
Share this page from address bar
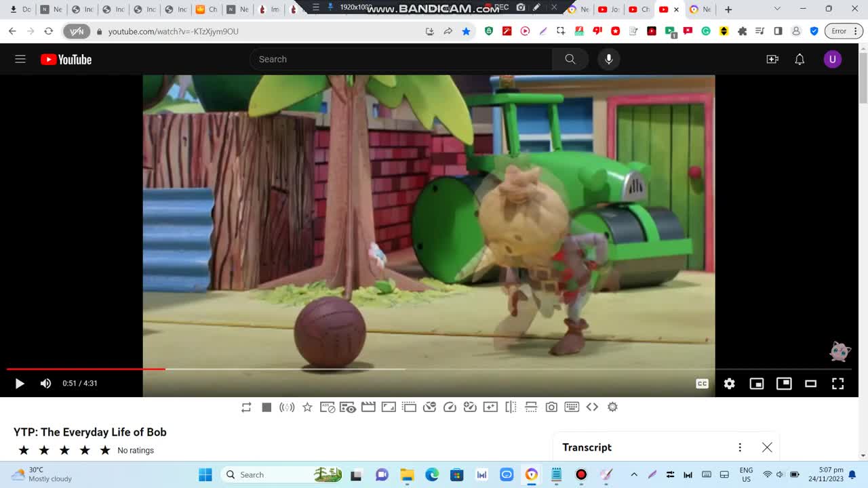click(448, 31)
